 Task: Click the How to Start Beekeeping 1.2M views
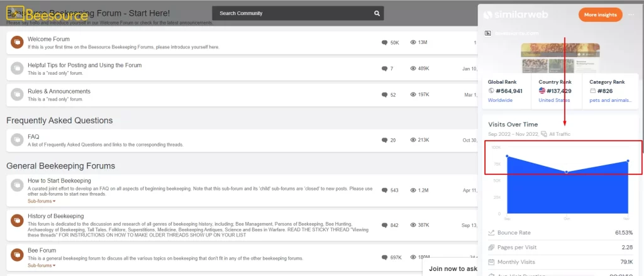pyautogui.click(x=423, y=190)
